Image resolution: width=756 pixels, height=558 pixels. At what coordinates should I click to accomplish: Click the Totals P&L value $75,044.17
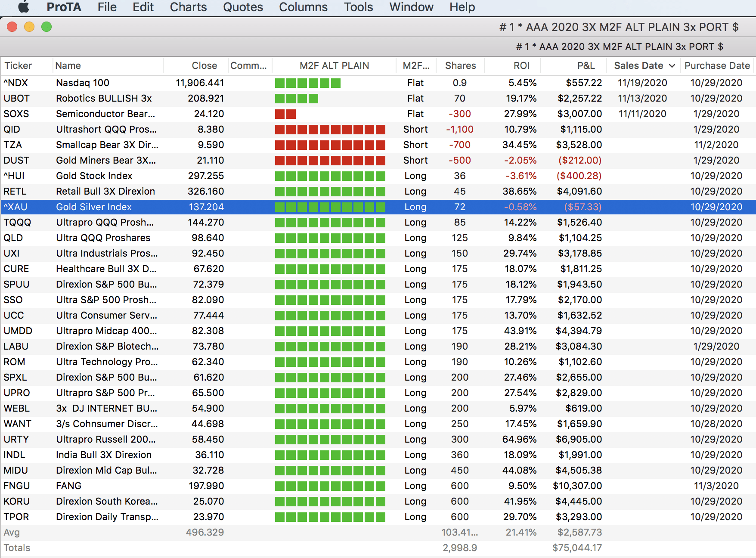(x=577, y=548)
